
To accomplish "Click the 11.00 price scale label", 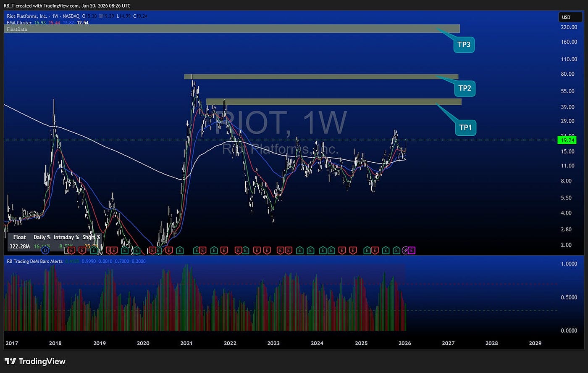I will coord(567,166).
